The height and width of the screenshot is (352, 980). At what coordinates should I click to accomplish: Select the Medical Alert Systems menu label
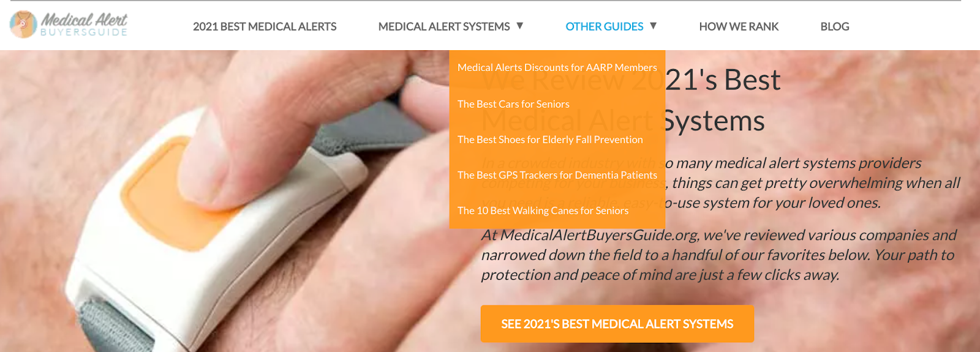click(x=444, y=26)
